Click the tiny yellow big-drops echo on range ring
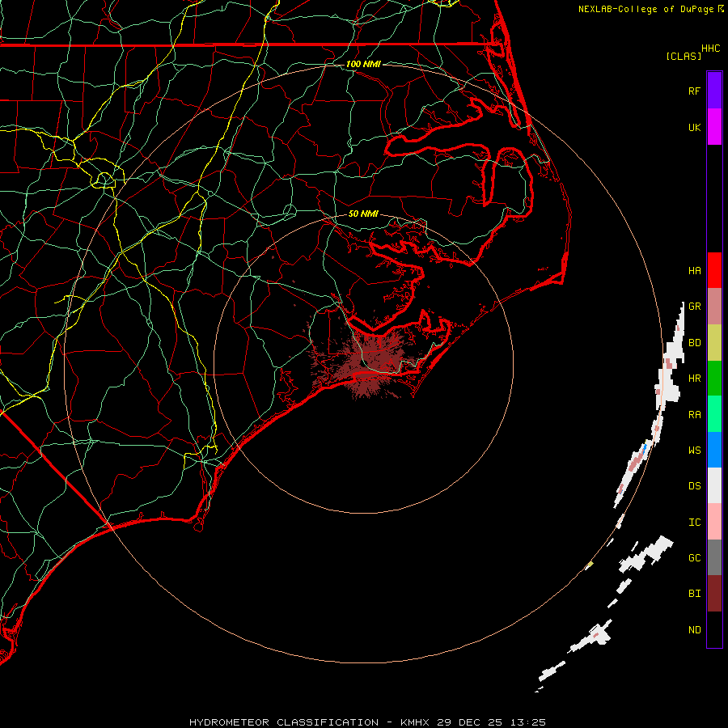The width and height of the screenshot is (728, 728). point(590,565)
